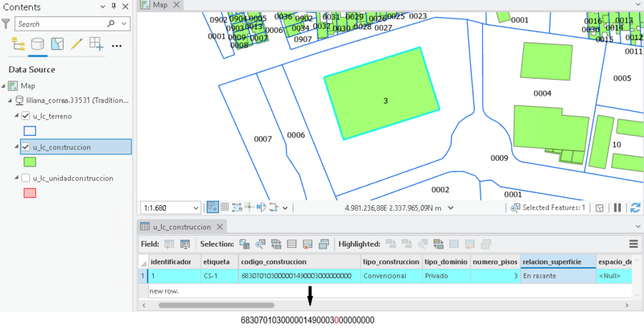Choose List By Editing pencil icon
Screen dimensions: 644x333
pos(77,44)
